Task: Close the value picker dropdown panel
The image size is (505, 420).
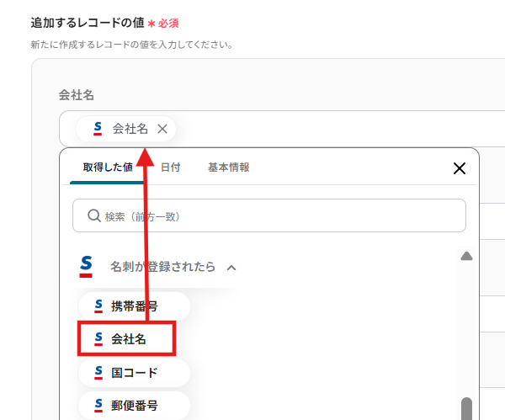Action: click(x=460, y=168)
